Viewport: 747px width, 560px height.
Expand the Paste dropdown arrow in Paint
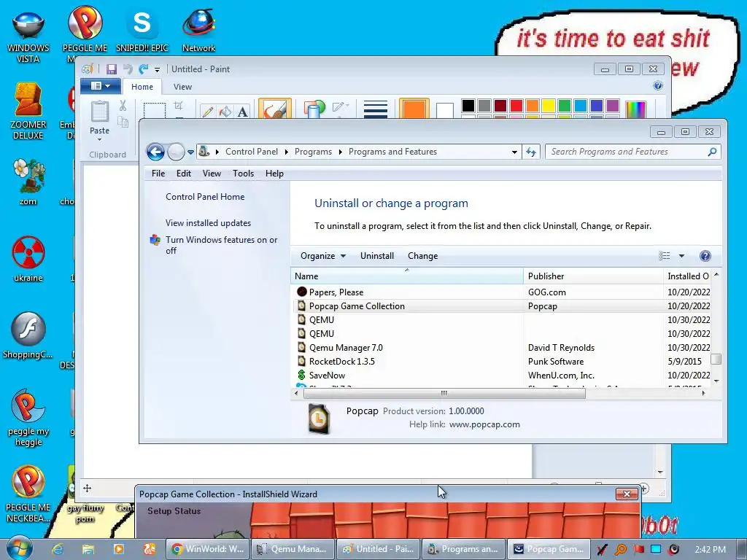tap(99, 139)
